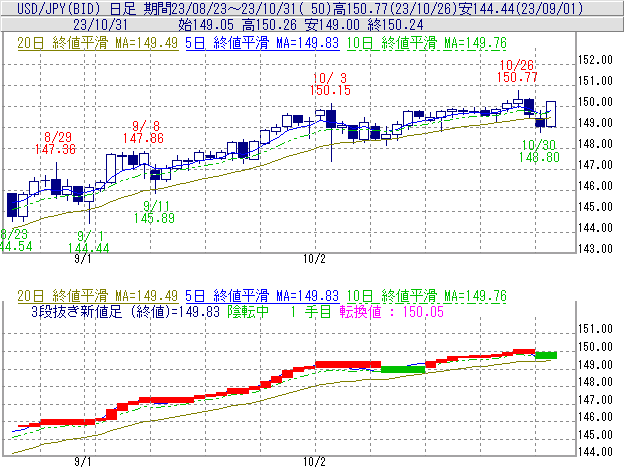Screen dimensions: 624x475
Task: Click the 9/1 date label under top chart
Action: (83, 259)
